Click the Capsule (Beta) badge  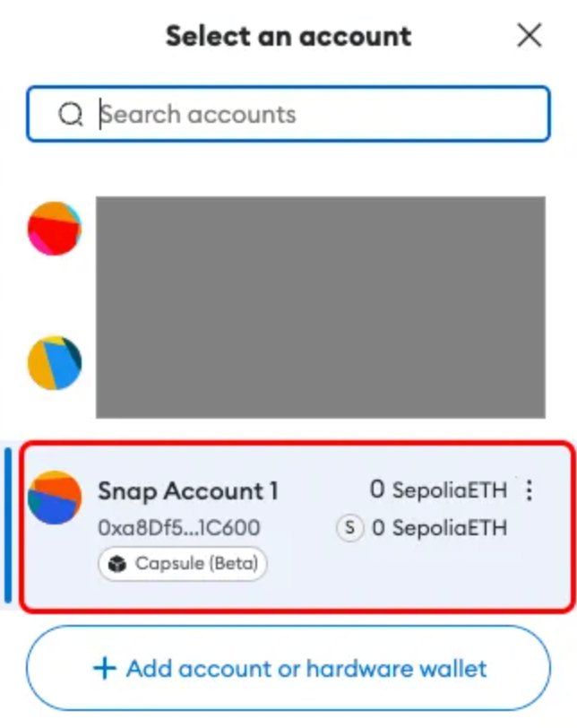pyautogui.click(x=182, y=564)
